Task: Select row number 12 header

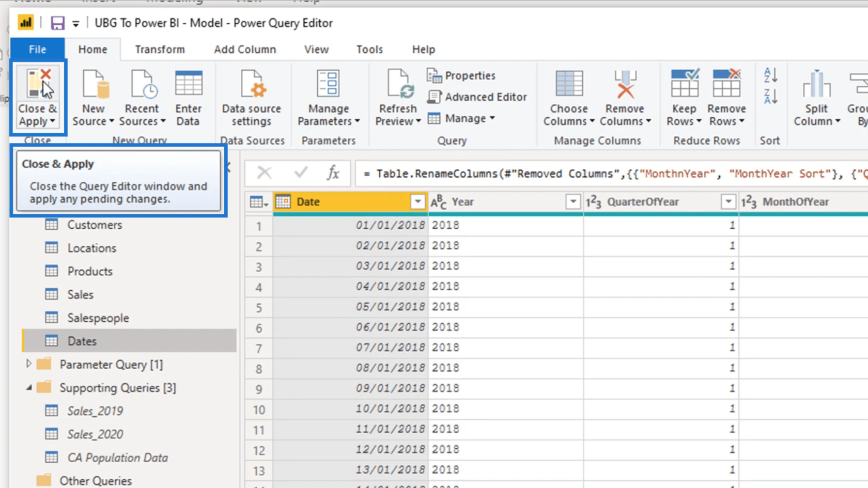Action: coord(259,450)
